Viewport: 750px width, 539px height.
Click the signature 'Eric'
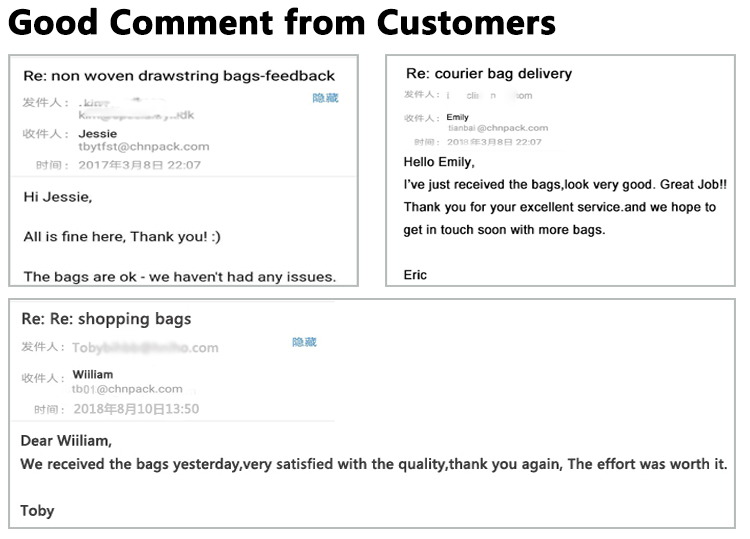(x=415, y=275)
